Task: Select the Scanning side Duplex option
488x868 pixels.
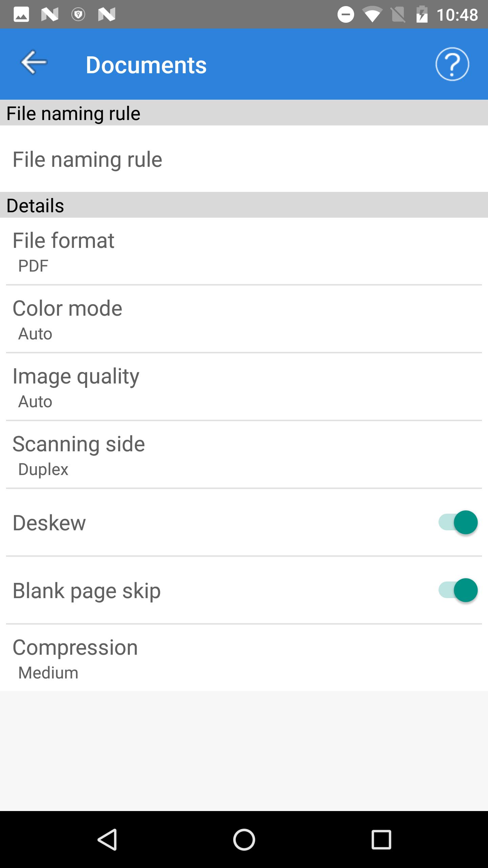Action: (244, 454)
